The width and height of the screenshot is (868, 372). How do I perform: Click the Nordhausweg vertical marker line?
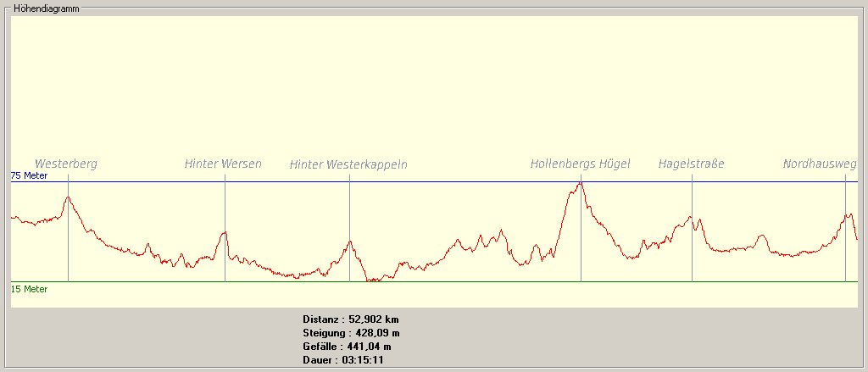click(845, 254)
